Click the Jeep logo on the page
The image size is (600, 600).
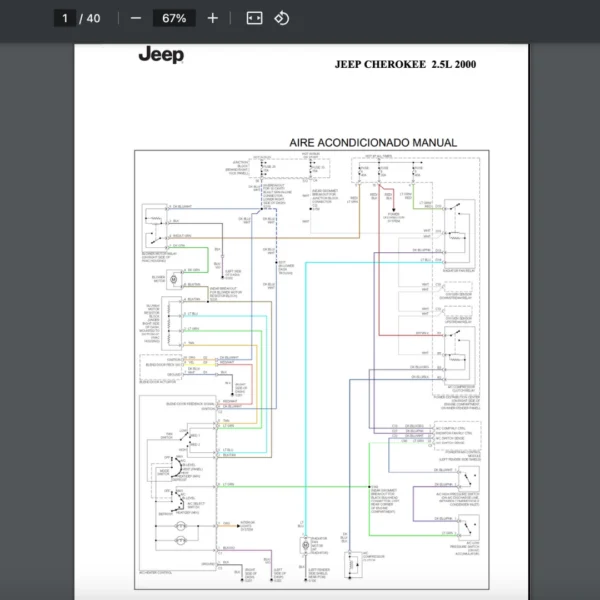161,55
